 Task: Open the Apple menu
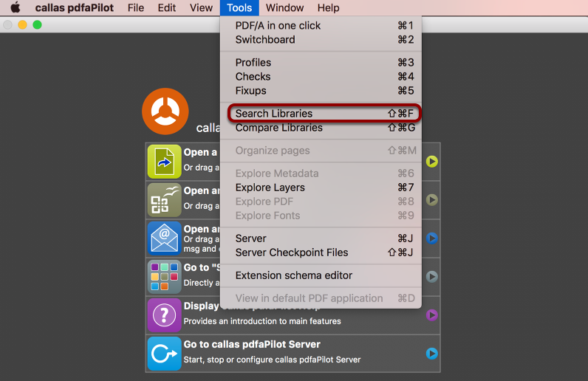16,7
